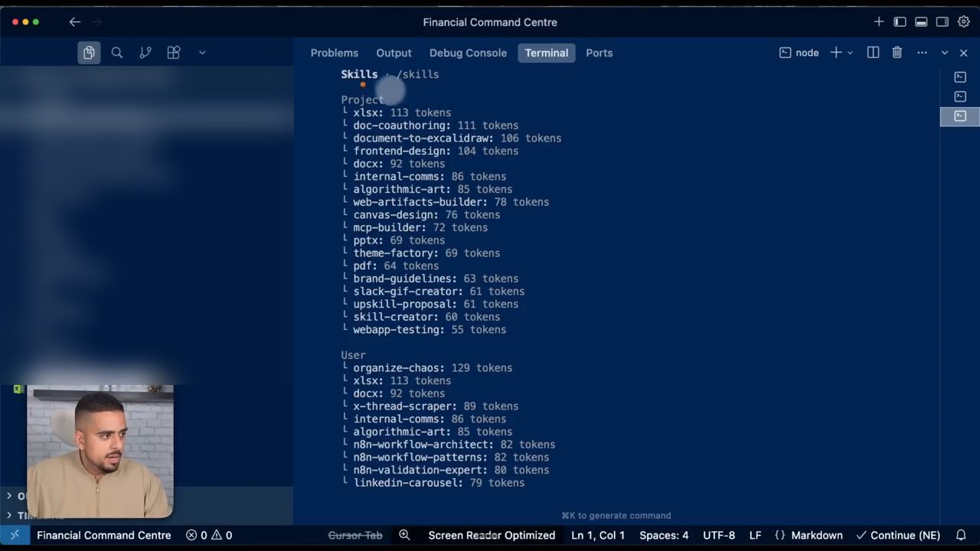Open the Source Control view icon
Image resolution: width=980 pixels, height=551 pixels.
145,53
